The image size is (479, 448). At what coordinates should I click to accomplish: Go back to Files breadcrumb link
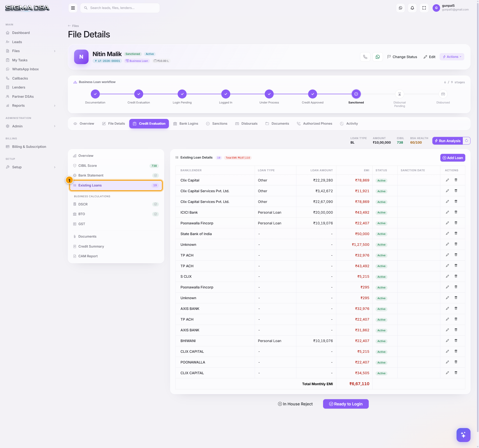pos(73,26)
